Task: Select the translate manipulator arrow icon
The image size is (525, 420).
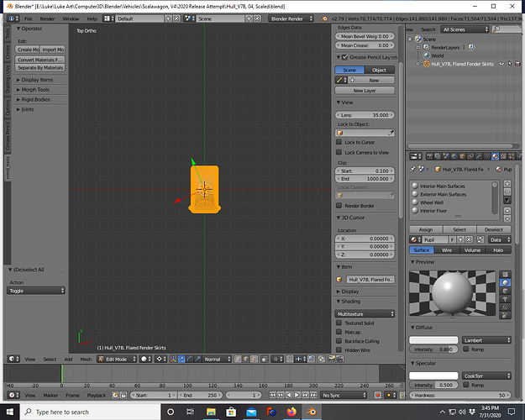Action: point(181,359)
